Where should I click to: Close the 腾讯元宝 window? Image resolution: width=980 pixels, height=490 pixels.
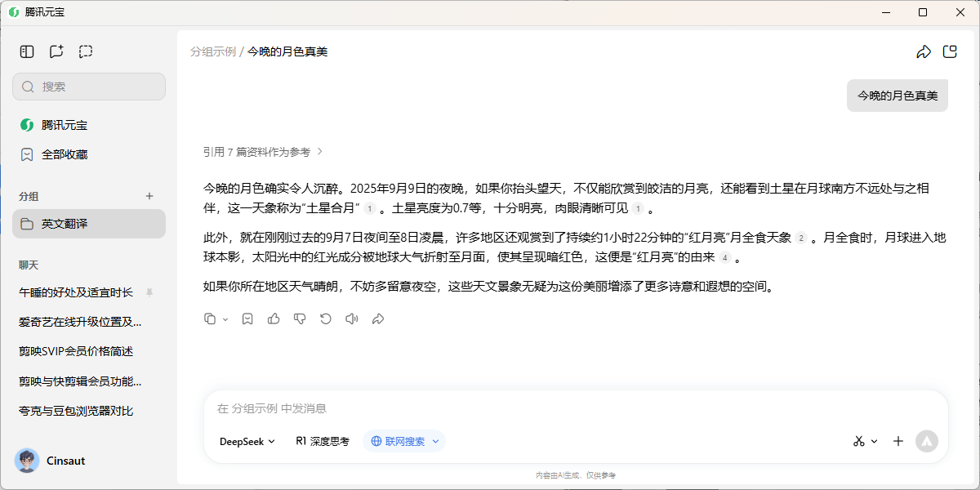pos(960,12)
